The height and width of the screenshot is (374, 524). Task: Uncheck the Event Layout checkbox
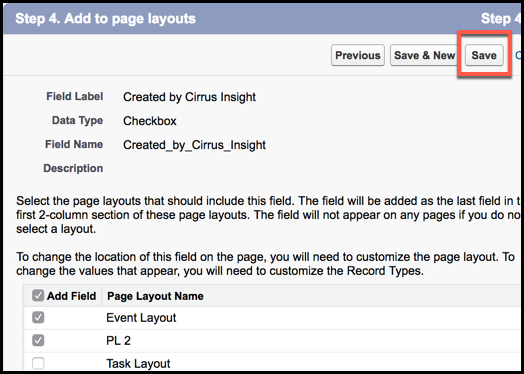pos(38,317)
